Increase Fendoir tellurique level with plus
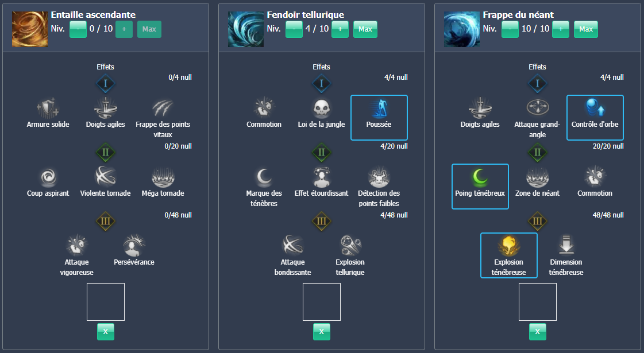The height and width of the screenshot is (353, 644). 340,29
